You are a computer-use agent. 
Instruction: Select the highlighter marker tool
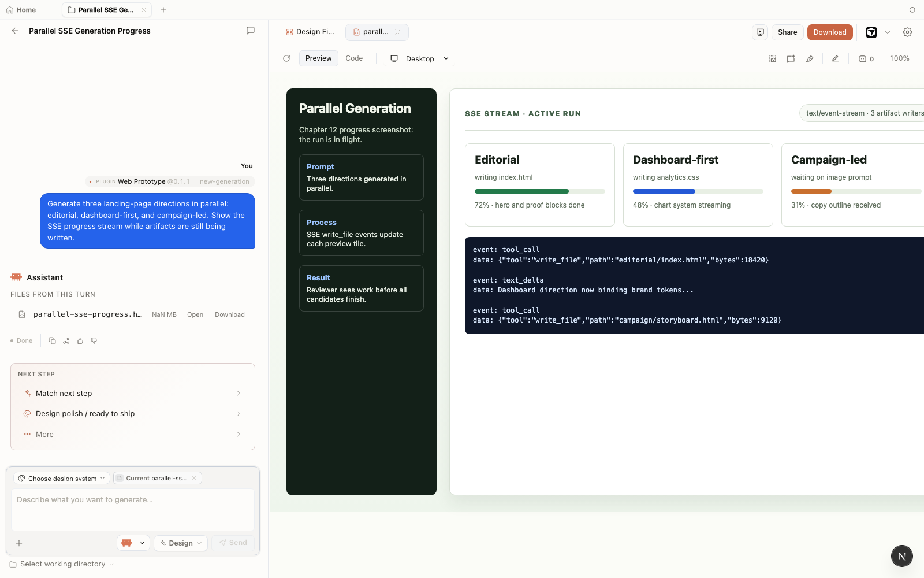810,59
